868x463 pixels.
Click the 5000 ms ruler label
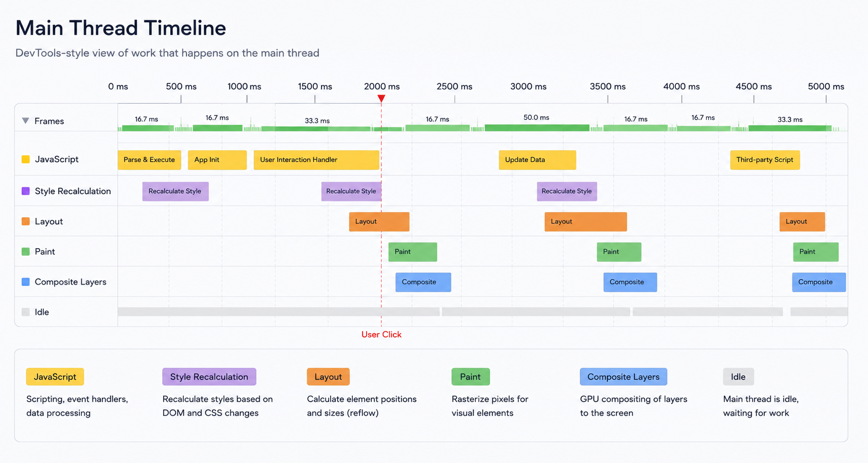click(x=826, y=86)
